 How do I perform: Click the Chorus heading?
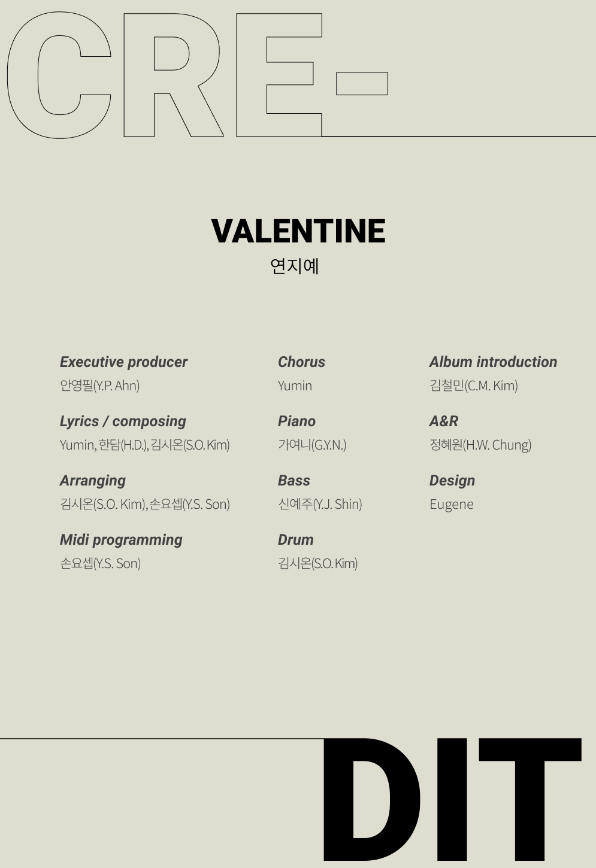coord(301,362)
